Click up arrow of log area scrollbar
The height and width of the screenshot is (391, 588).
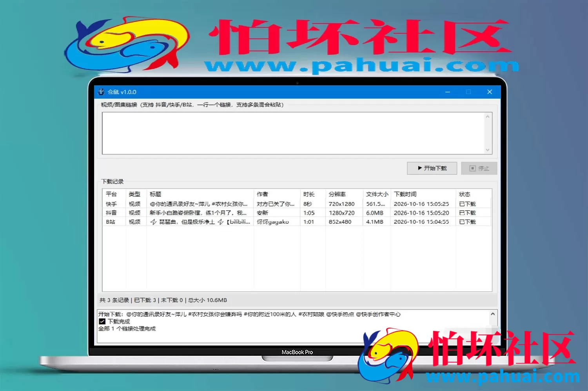[493, 314]
